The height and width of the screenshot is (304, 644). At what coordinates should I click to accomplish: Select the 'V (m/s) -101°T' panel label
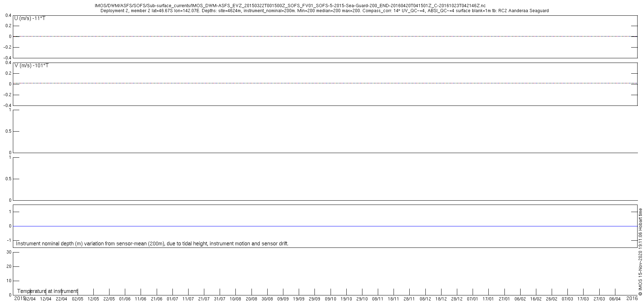pyautogui.click(x=31, y=65)
